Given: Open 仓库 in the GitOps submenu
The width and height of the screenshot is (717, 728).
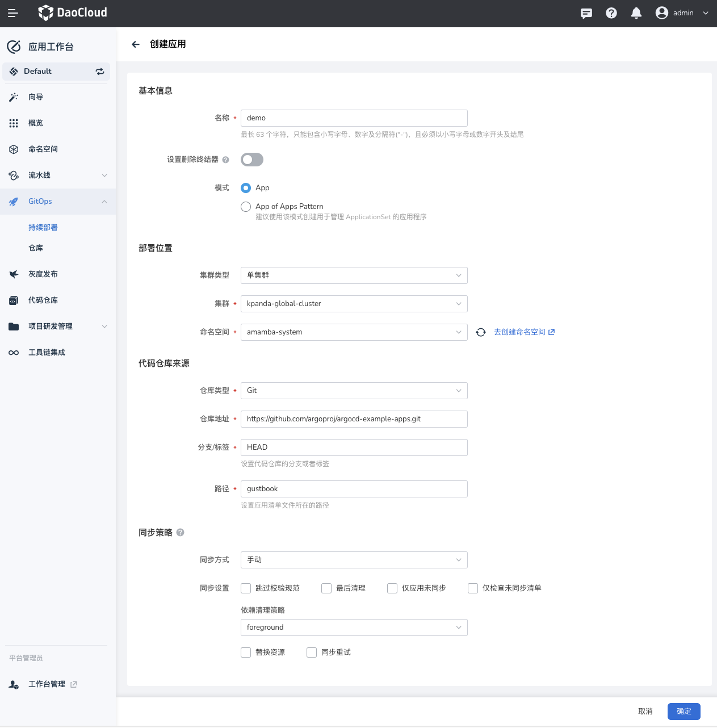Looking at the screenshot, I should [x=36, y=248].
